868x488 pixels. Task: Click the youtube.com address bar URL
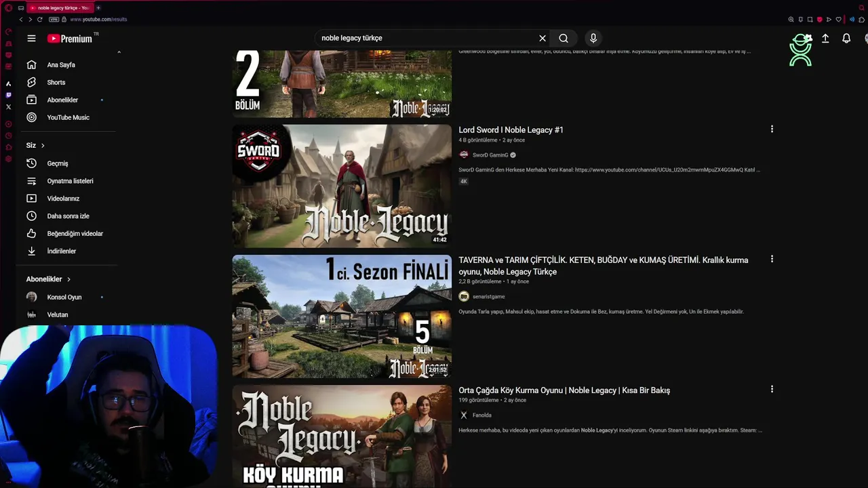[x=98, y=20]
